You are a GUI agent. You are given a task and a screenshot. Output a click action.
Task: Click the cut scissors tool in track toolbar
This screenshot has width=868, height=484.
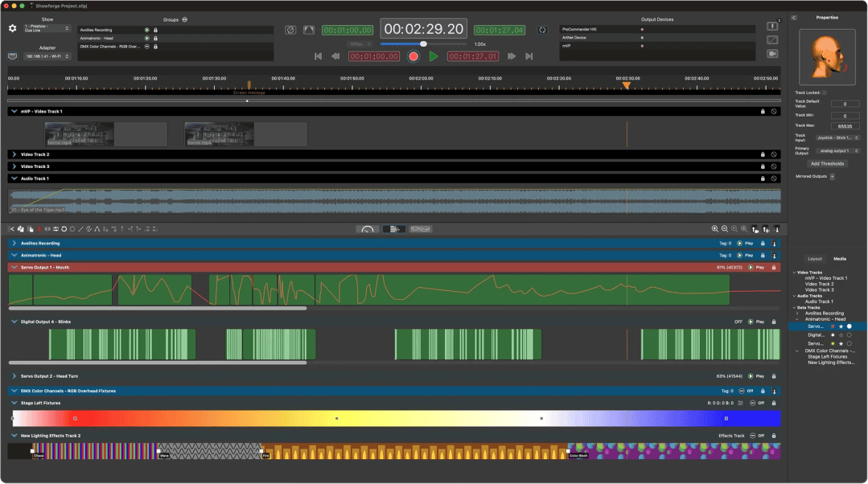[x=11, y=229]
